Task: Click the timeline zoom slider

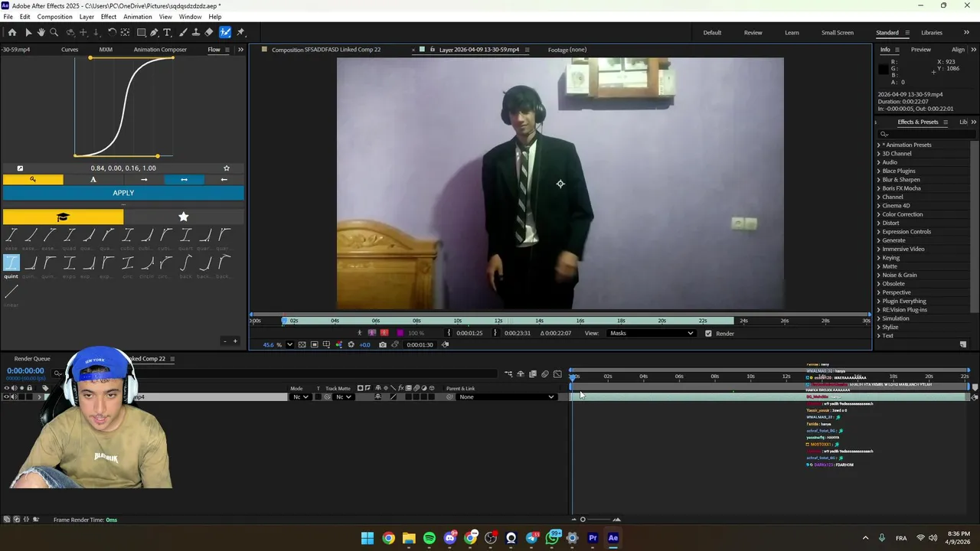Action: tap(583, 520)
